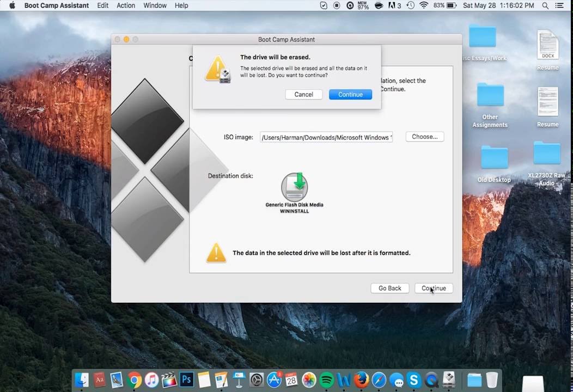Click the coffee cup menu bar icon
Screen dimensions: 573x392
tap(379, 5)
